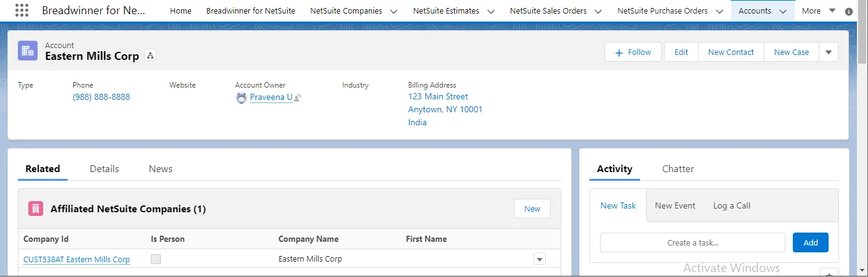Open the CUST538AT Eastern Mills Corp link
The height and width of the screenshot is (277, 868).
(76, 259)
